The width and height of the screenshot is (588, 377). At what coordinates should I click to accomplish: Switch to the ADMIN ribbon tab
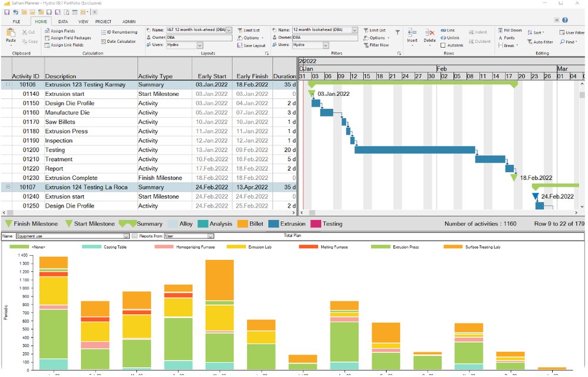129,22
